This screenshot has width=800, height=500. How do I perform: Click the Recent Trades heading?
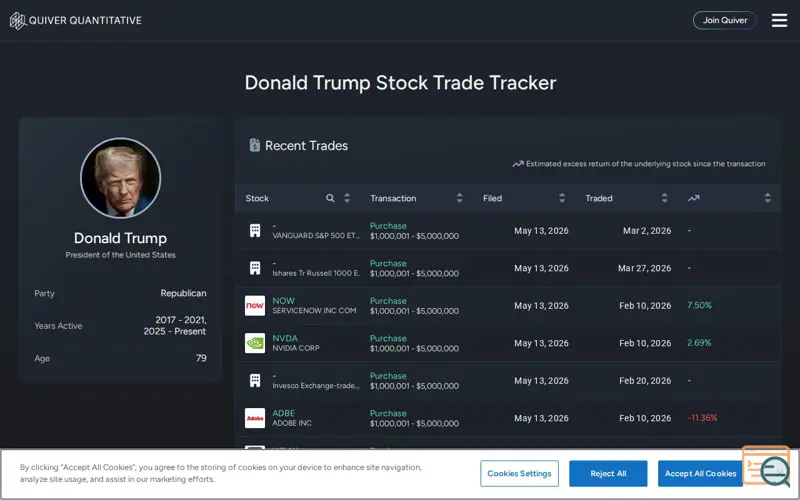coord(306,146)
